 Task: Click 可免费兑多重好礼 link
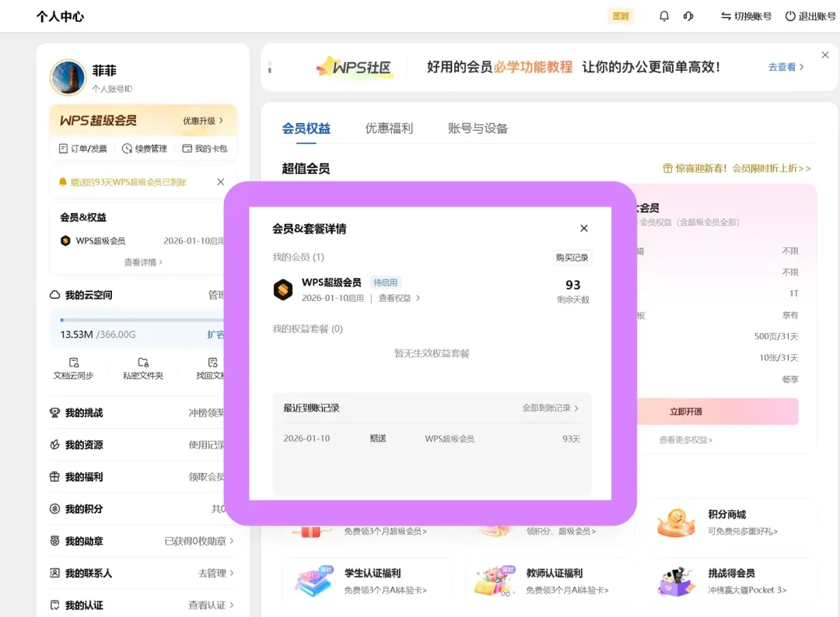743,531
